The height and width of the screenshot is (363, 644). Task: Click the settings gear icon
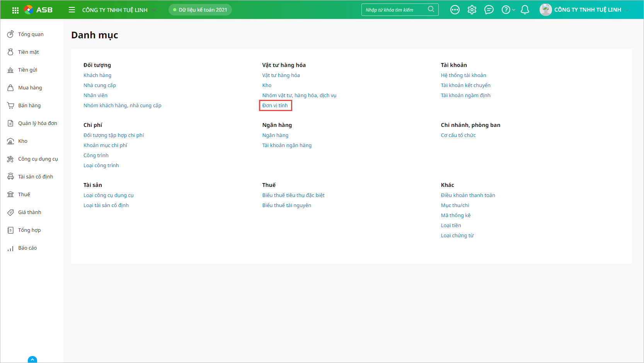pyautogui.click(x=472, y=10)
